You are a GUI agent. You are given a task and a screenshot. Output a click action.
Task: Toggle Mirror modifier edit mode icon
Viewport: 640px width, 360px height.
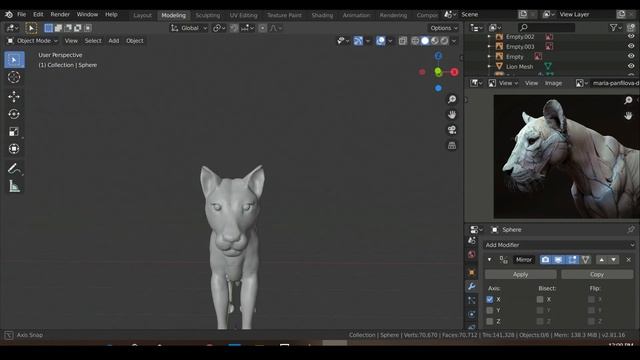click(572, 260)
